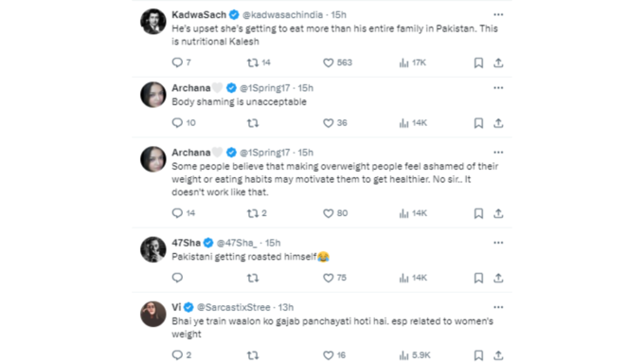View analytics on 47Sha's tweet
Image resolution: width=644 pixels, height=363 pixels.
(413, 278)
